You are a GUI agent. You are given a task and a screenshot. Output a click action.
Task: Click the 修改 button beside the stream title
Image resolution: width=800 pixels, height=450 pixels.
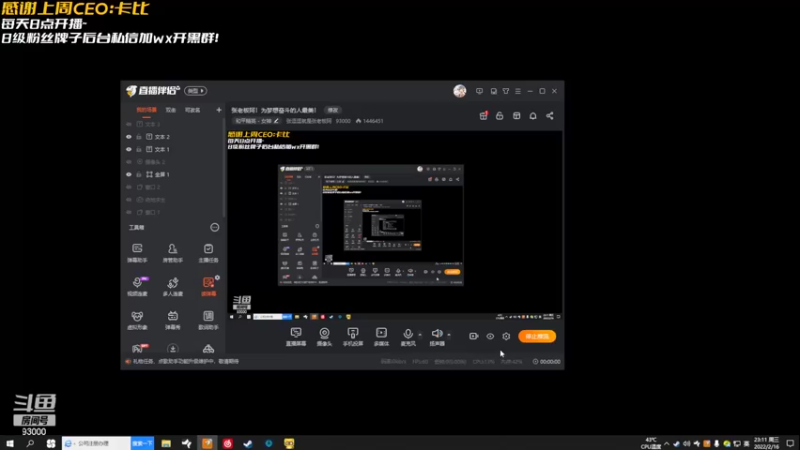(333, 110)
